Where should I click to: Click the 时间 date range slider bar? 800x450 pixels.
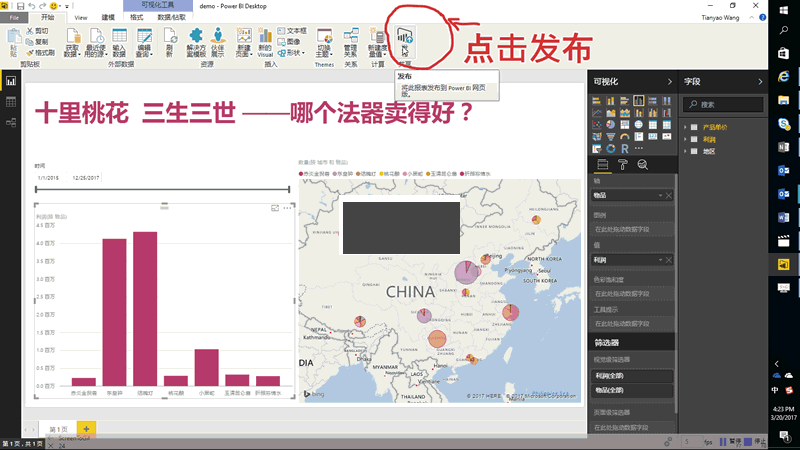[x=160, y=188]
